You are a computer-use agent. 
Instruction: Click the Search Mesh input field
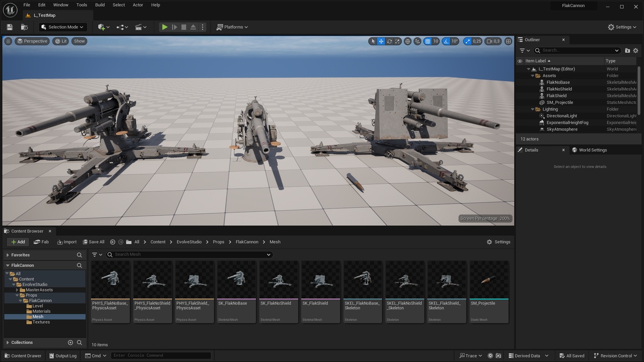coord(189,254)
